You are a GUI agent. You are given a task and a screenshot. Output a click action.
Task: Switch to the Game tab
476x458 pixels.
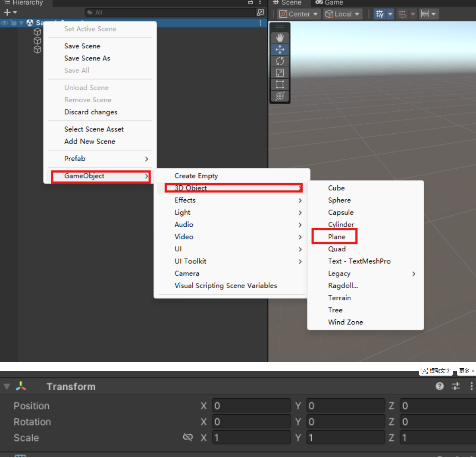click(x=329, y=3)
